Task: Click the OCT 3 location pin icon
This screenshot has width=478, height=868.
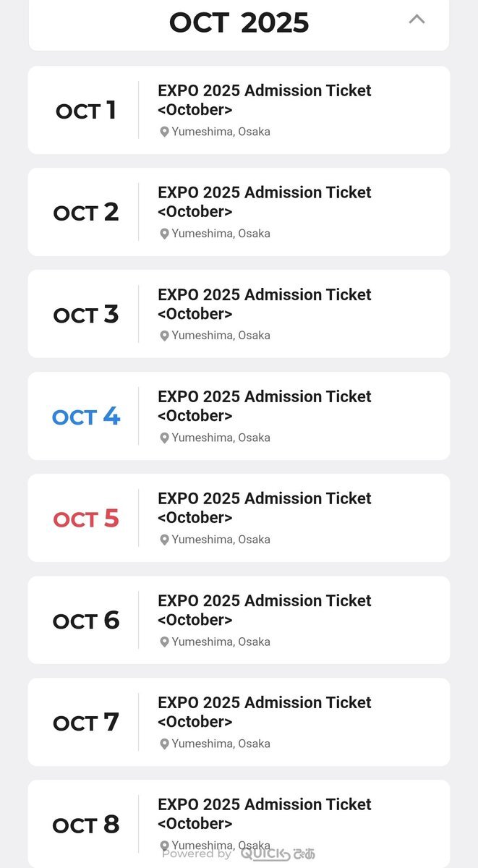Action: coord(164,336)
